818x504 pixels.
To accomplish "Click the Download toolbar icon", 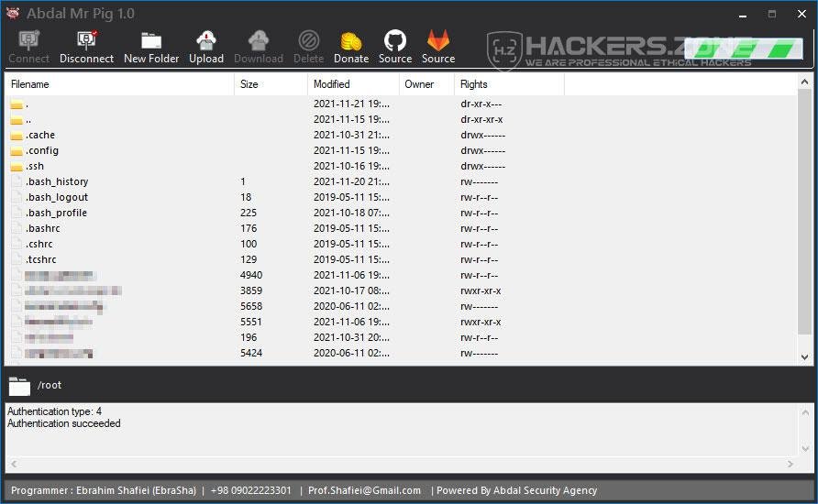I will [259, 40].
